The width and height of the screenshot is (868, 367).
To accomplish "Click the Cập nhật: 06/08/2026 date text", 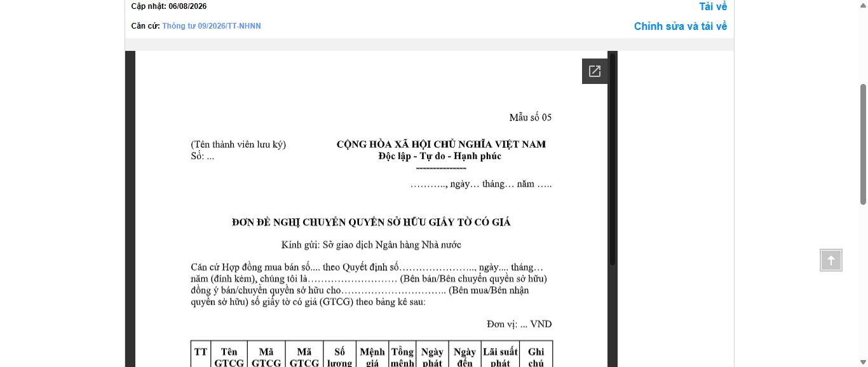I will (x=169, y=6).
